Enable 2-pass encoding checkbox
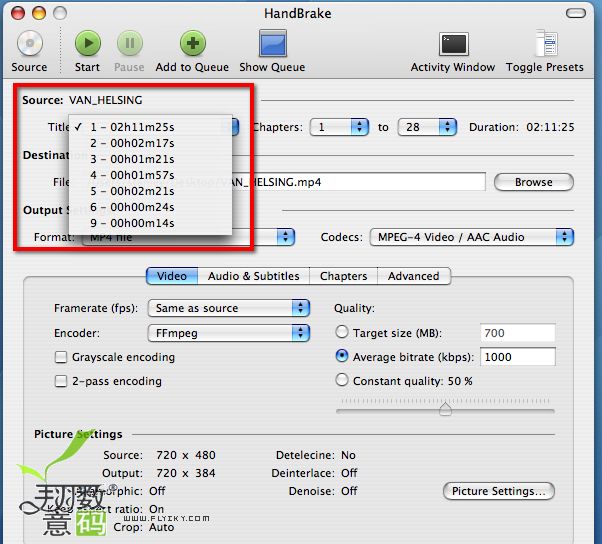The height and width of the screenshot is (544, 602). (61, 381)
